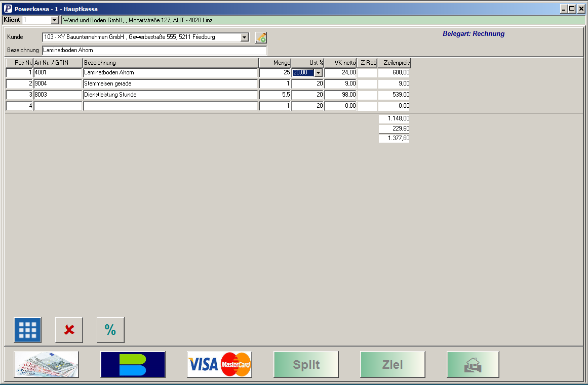Click VK netto field for Stemmeisen gerade

click(340, 84)
